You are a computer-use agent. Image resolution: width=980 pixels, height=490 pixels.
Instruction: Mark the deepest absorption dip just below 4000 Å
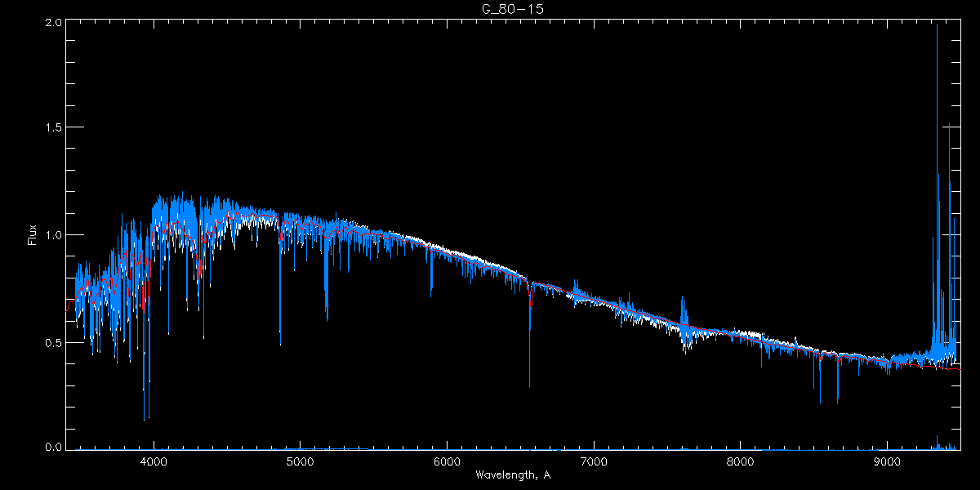[145, 417]
